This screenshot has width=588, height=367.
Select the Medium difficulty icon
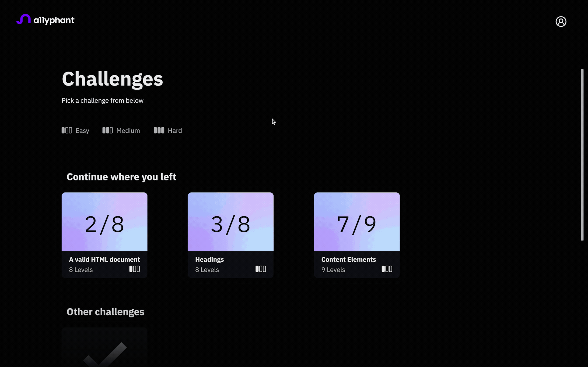[x=107, y=130]
